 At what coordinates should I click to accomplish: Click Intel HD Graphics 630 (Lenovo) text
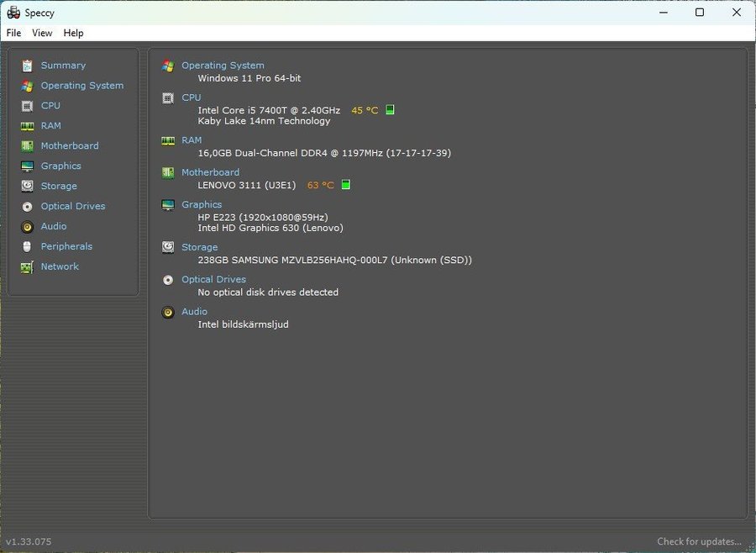tap(270, 228)
